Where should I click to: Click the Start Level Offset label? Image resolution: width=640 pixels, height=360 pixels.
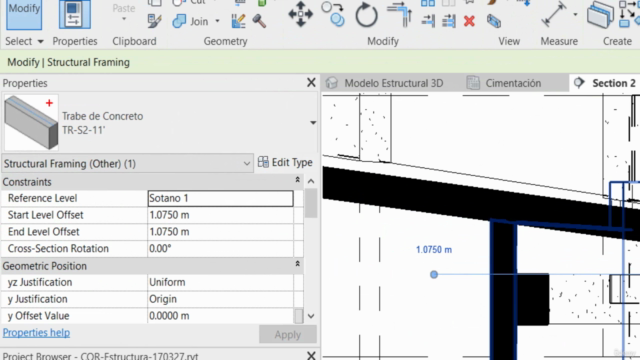[46, 215]
